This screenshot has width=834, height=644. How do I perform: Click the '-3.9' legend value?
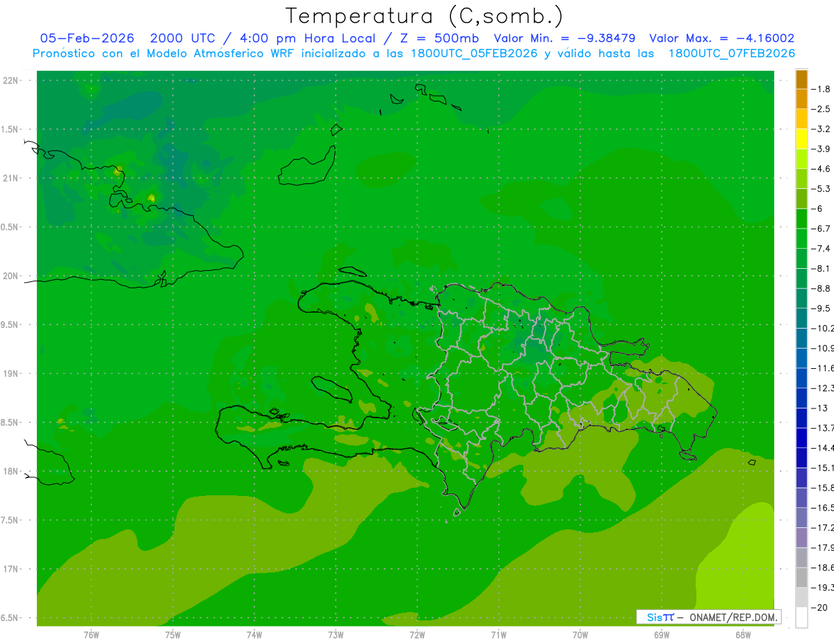821,149
